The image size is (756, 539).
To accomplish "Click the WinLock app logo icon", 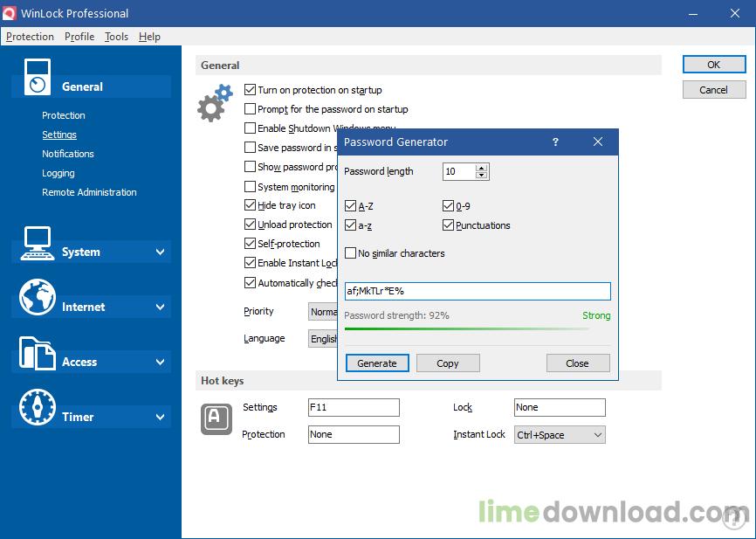I will (9, 13).
